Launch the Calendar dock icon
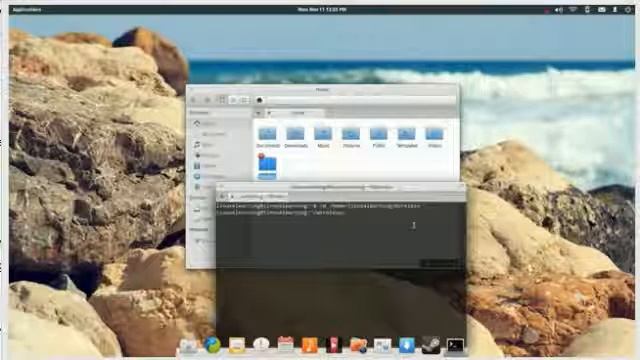Image resolution: width=640 pixels, height=360 pixels. tap(285, 345)
